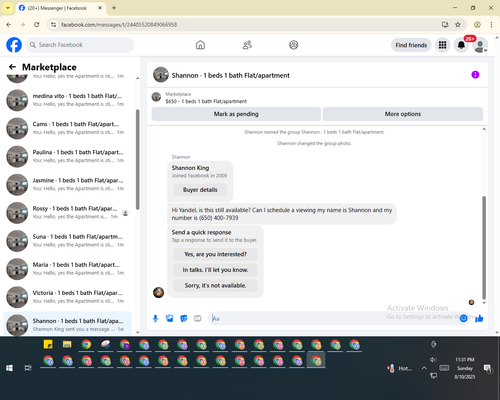Open Rossy conversation
Viewport: 500px width, 400px height.
(x=67, y=213)
